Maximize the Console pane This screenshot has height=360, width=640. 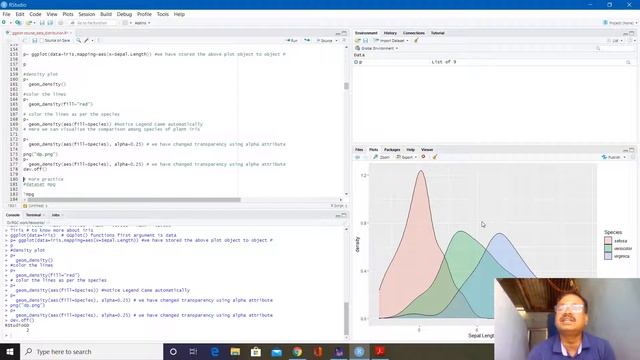coord(344,215)
